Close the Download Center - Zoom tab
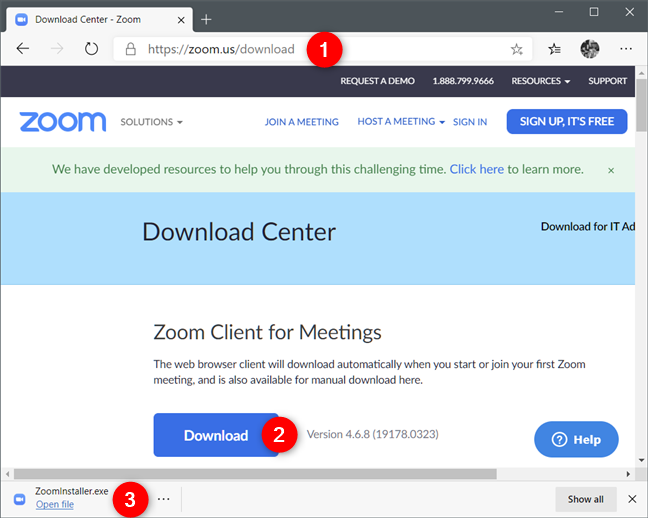This screenshot has height=518, width=648. (181, 20)
